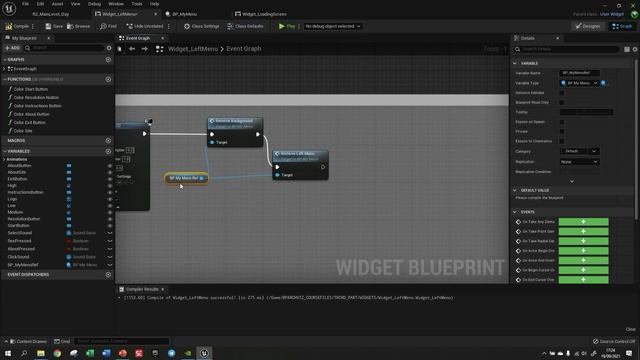The height and width of the screenshot is (360, 640).
Task: Open Unreal Engine taskbar icon
Action: pyautogui.click(x=204, y=353)
